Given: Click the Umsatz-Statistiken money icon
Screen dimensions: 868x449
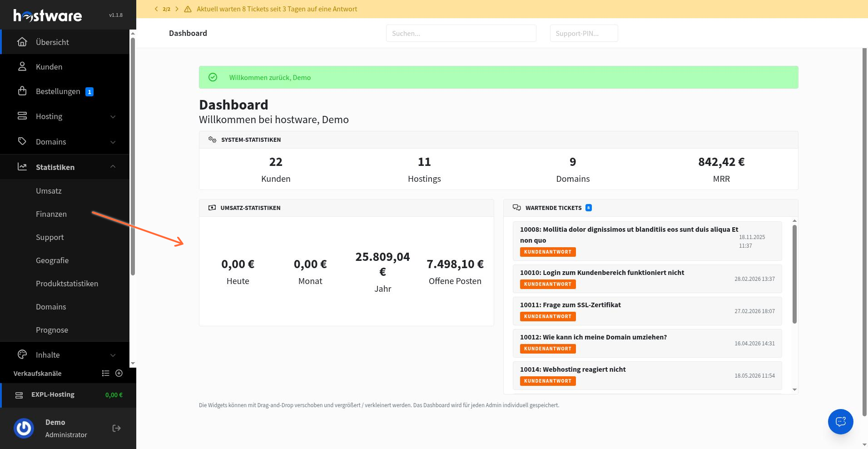Looking at the screenshot, I should [212, 208].
